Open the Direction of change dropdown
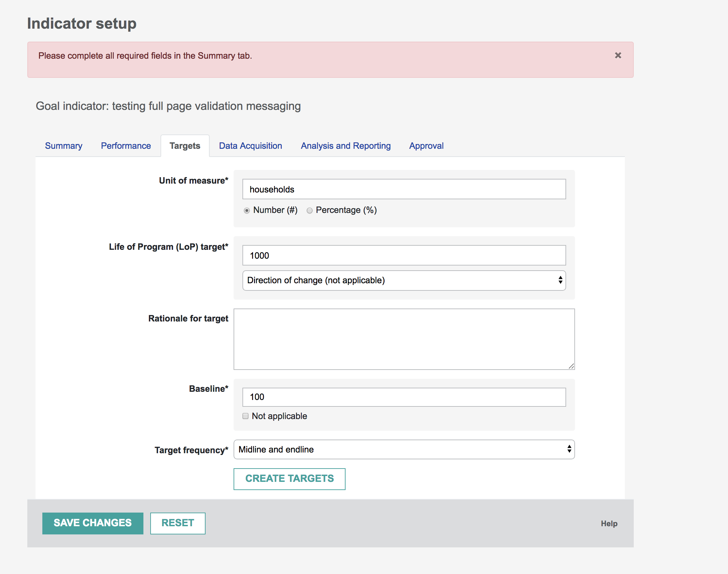This screenshot has width=728, height=574. click(404, 281)
